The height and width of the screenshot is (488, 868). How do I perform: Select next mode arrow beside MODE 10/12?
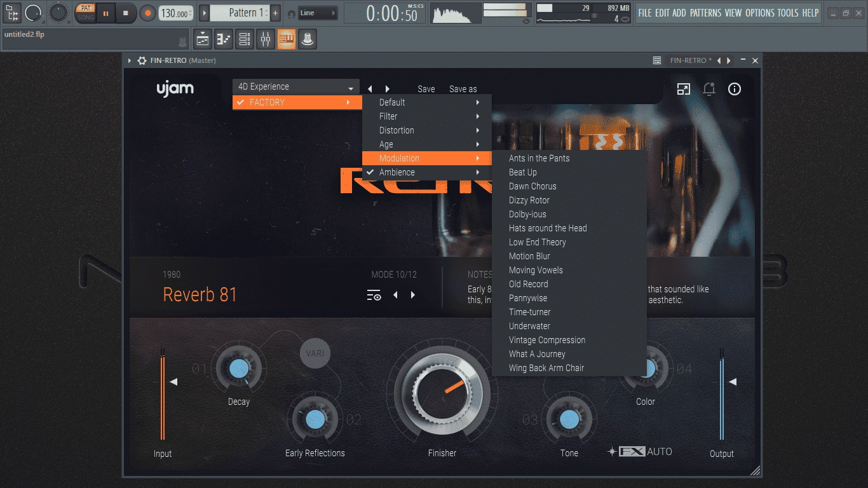pyautogui.click(x=413, y=295)
